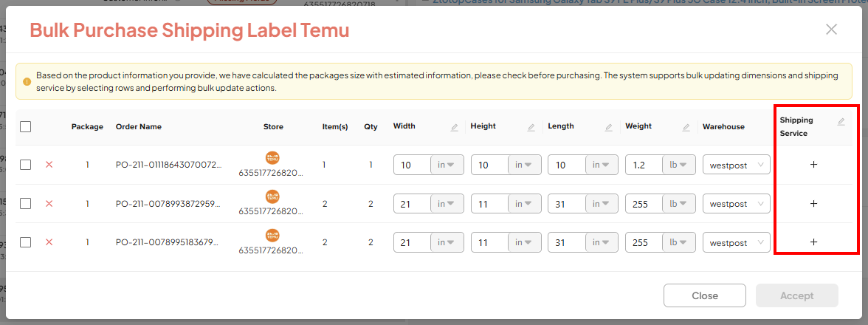Image resolution: width=868 pixels, height=325 pixels.
Task: Click the Shipping Service edit pencil icon
Action: [841, 122]
